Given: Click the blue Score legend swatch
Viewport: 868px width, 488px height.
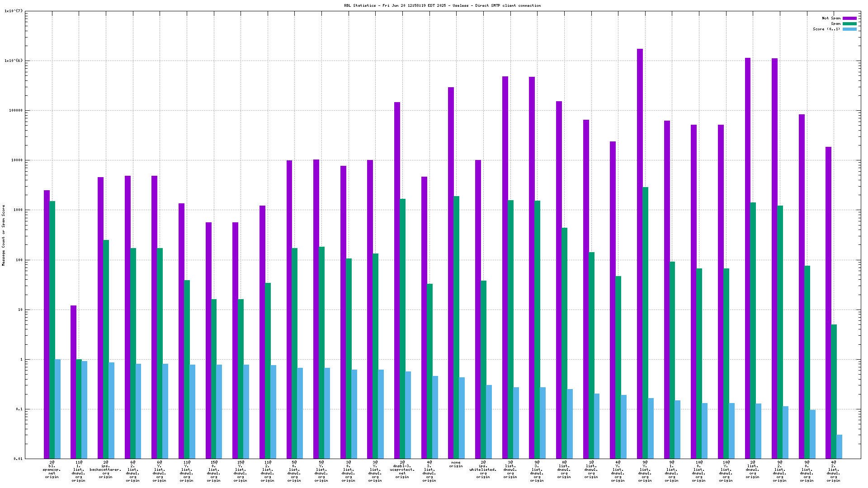Looking at the screenshot, I should click(849, 29).
